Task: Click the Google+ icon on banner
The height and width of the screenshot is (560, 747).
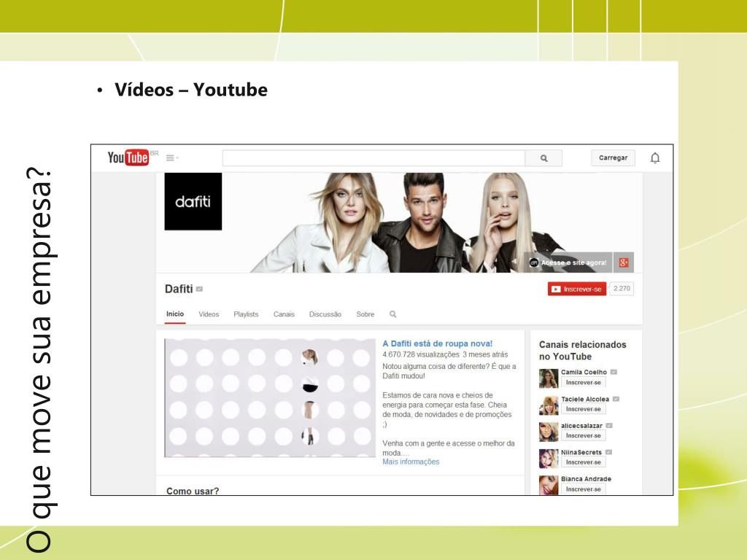Action: 624,262
